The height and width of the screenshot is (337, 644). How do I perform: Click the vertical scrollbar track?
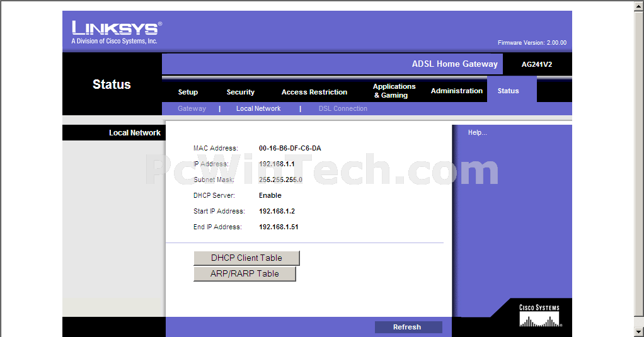[x=639, y=321]
